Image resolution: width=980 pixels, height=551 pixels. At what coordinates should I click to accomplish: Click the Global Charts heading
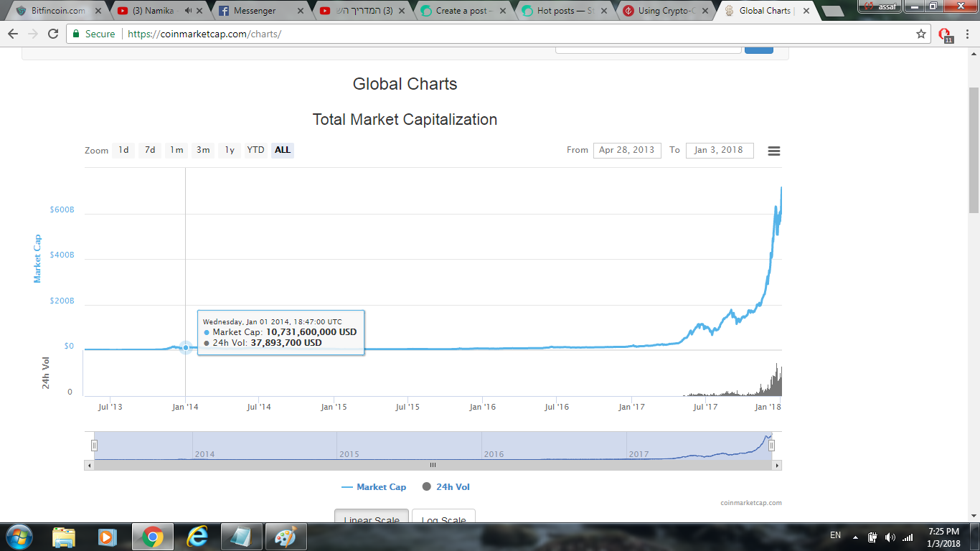tap(405, 84)
